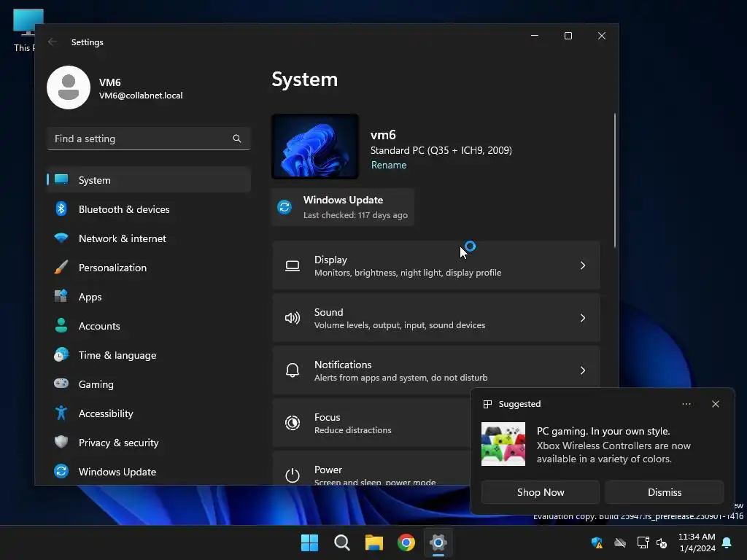Open the Windows Update status card

point(343,207)
